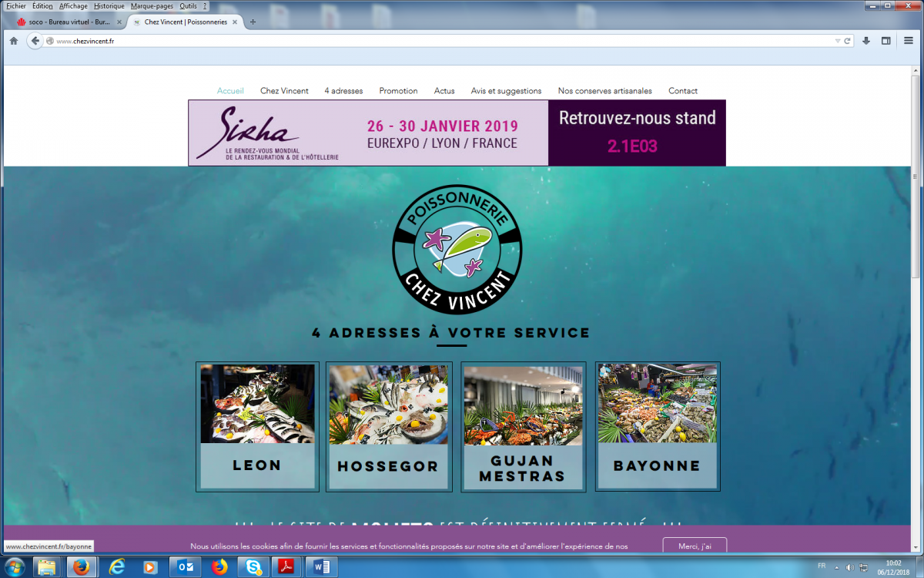Close the soco Bureau virtuel tab

coord(119,22)
